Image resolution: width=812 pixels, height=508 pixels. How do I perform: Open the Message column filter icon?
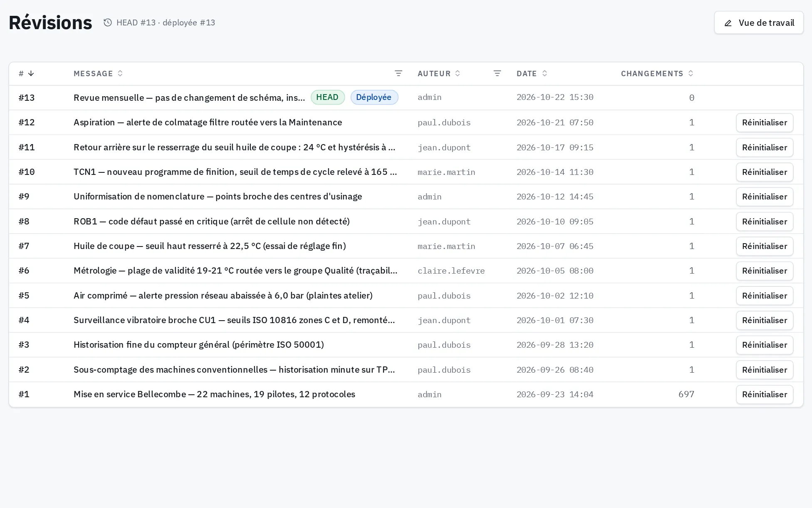pyautogui.click(x=399, y=73)
